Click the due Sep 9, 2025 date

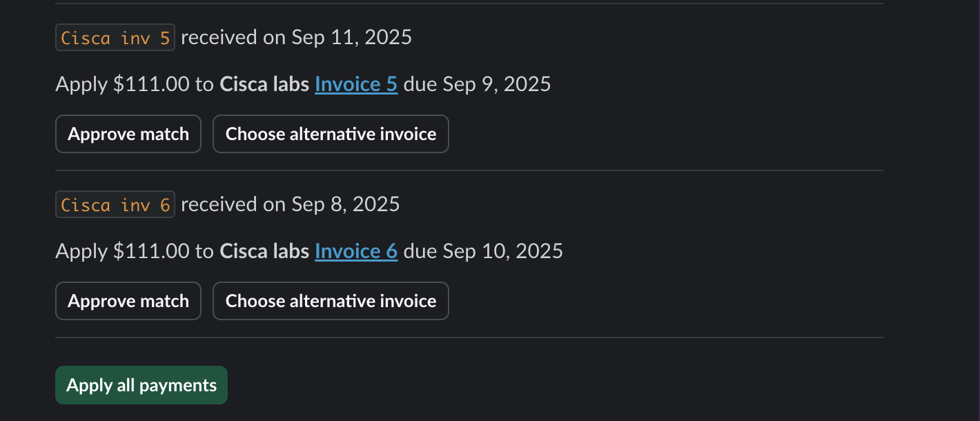(478, 84)
